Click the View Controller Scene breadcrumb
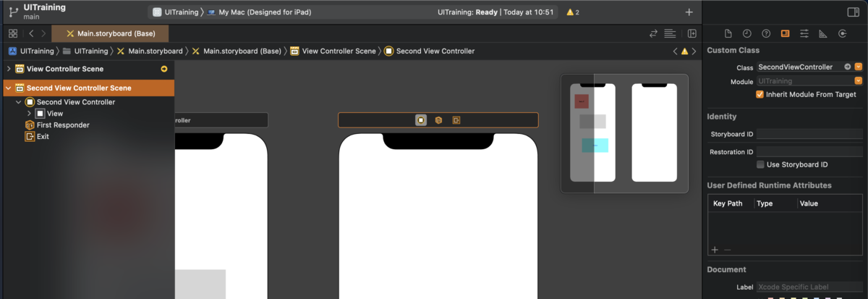The width and height of the screenshot is (868, 299). click(x=333, y=51)
